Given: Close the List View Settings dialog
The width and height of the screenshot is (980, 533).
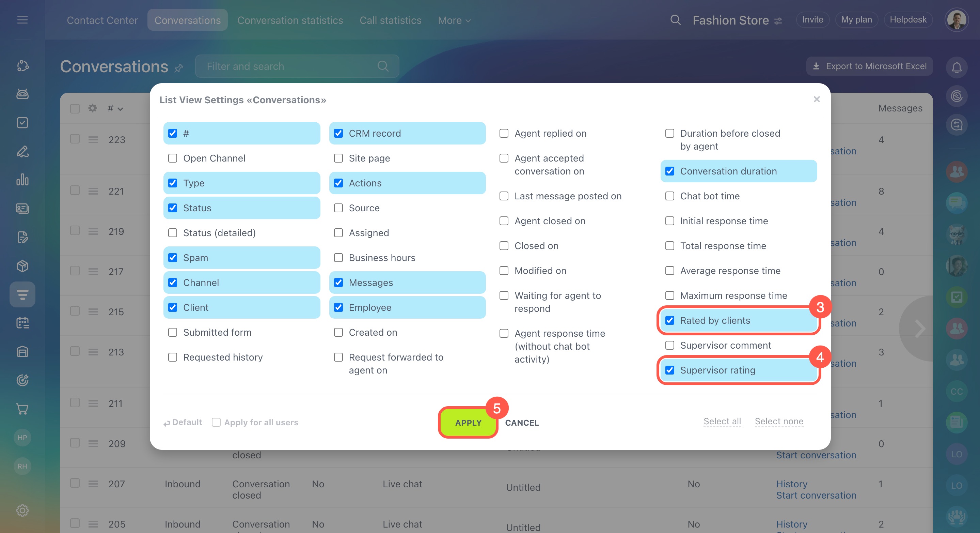Looking at the screenshot, I should pos(817,100).
